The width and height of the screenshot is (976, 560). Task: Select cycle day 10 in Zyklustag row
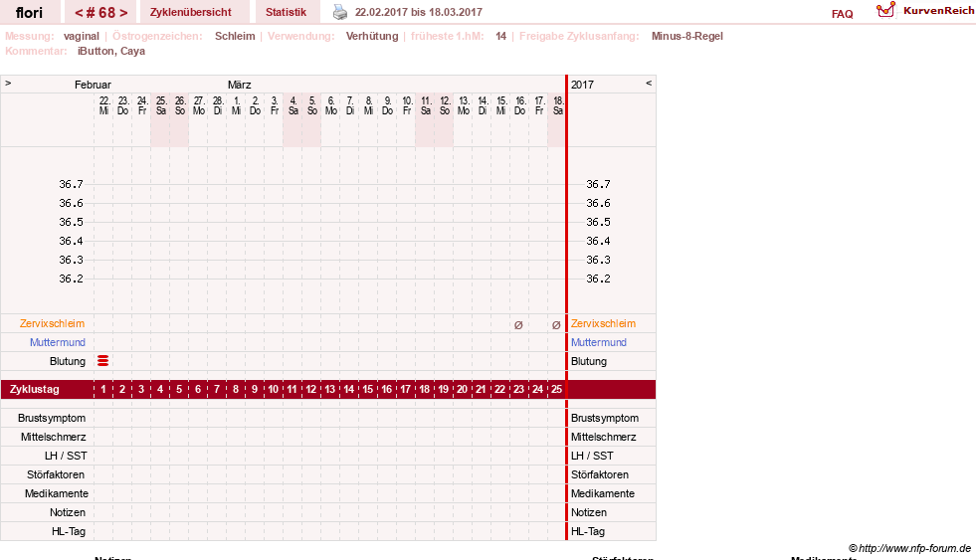[x=274, y=390]
